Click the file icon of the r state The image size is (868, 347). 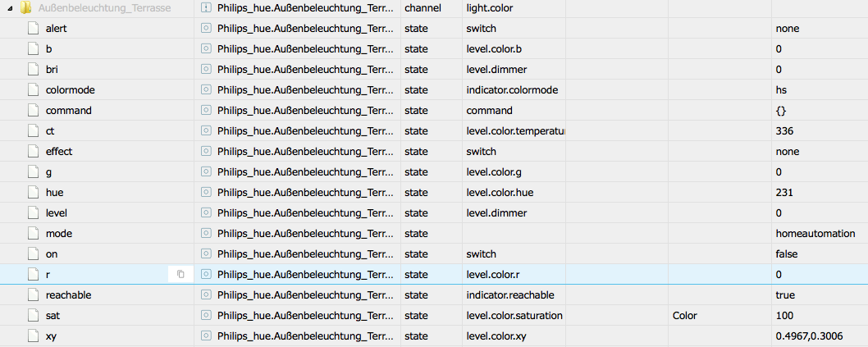[x=34, y=274]
